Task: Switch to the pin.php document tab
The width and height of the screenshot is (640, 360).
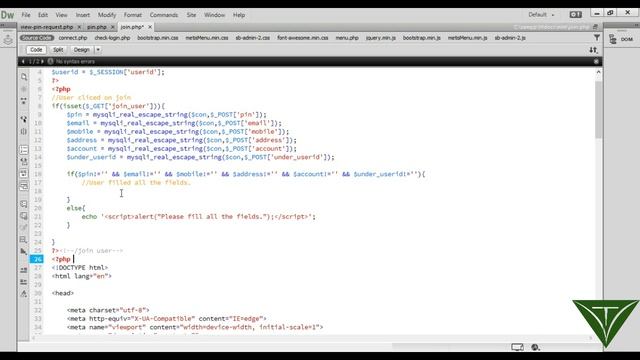Action: pyautogui.click(x=97, y=27)
